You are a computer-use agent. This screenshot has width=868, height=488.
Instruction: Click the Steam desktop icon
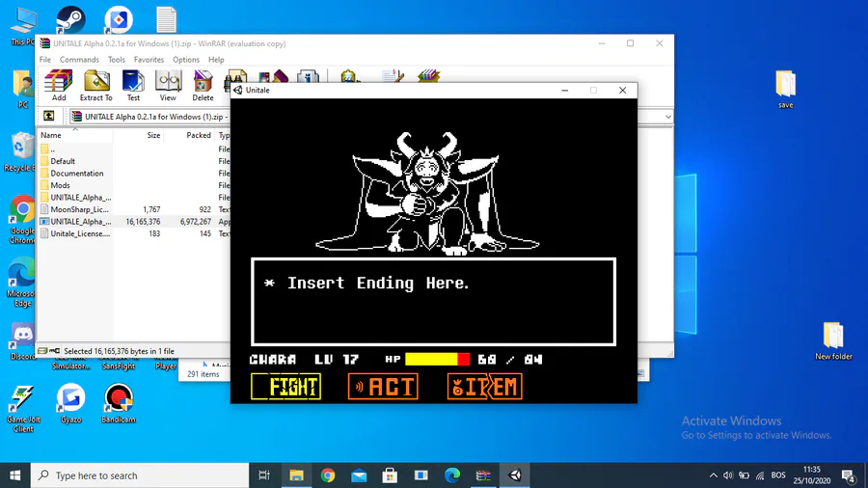coord(70,20)
